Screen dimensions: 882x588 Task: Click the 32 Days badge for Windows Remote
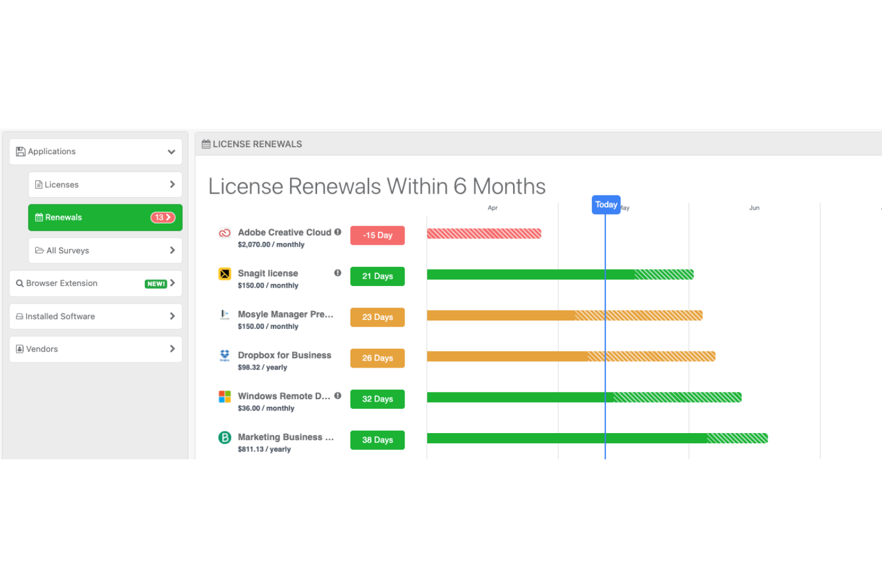click(x=377, y=399)
